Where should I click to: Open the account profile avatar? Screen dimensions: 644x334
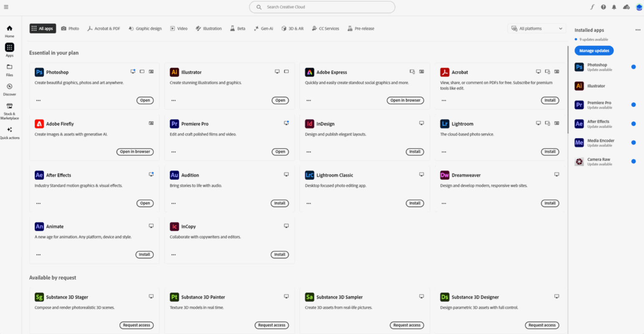pyautogui.click(x=639, y=7)
